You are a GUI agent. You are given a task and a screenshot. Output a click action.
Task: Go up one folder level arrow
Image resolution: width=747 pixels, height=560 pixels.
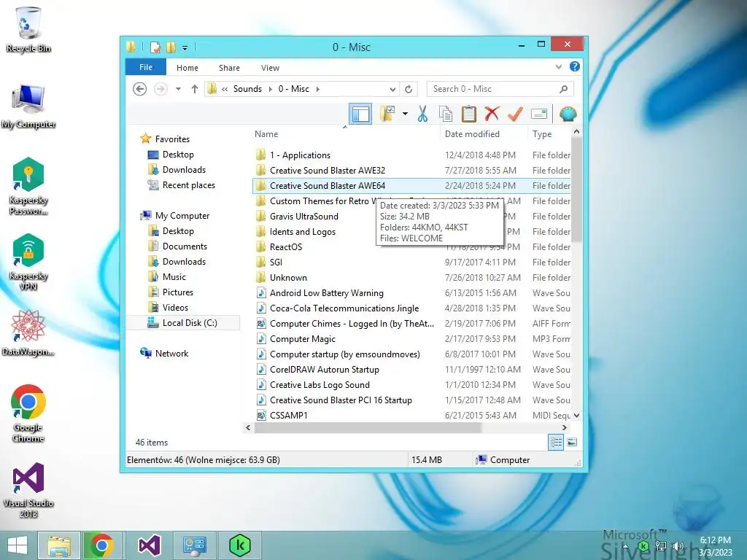[x=194, y=89]
